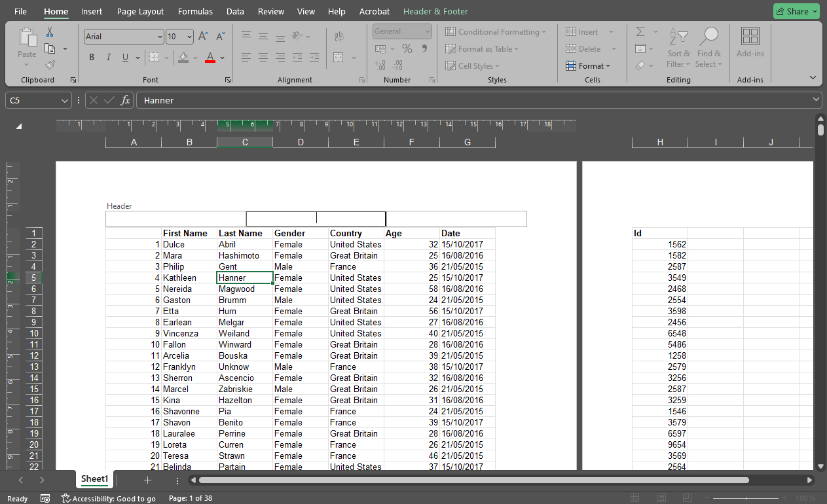Viewport: 827px width, 504px height.
Task: Expand Format as Table menu
Action: pyautogui.click(x=482, y=49)
